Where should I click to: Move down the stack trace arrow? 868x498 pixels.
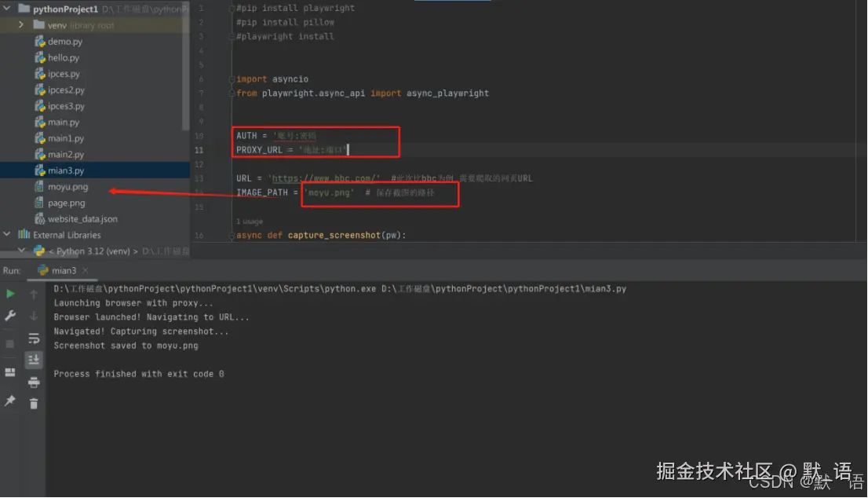click(x=34, y=316)
